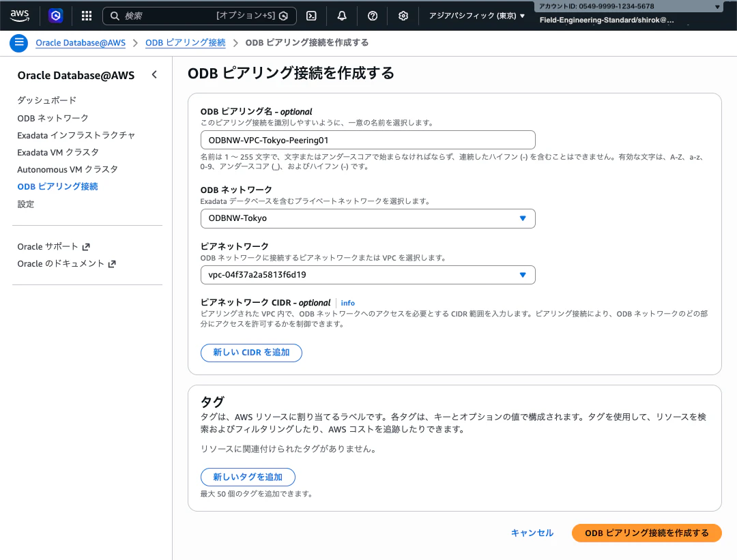Open Exadata インフラストラクチャ in the sidebar
737x560 pixels.
[x=76, y=135]
